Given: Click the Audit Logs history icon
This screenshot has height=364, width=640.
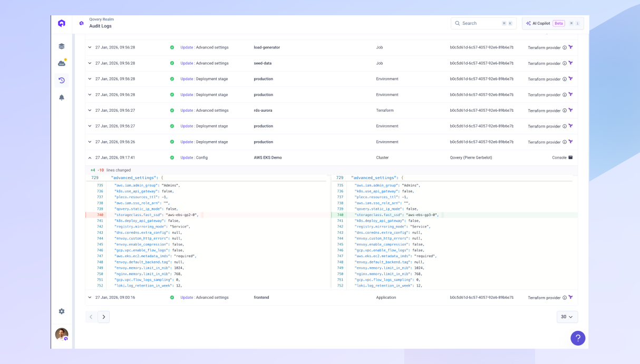Looking at the screenshot, I should (61, 80).
